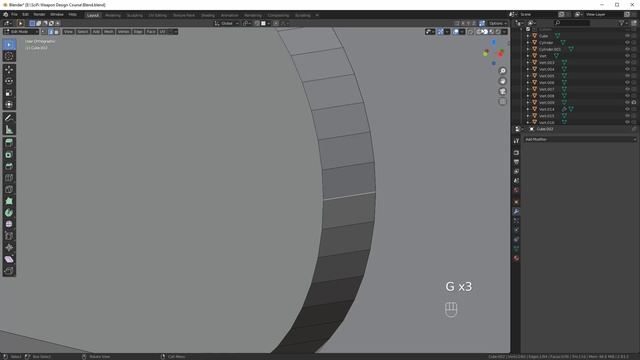This screenshot has width=640, height=360.
Task: Open the Active Tool properties tab
Action: click(x=516, y=141)
